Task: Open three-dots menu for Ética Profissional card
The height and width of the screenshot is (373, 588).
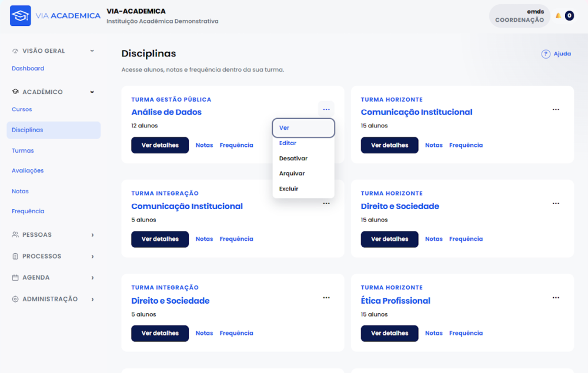Action: click(x=556, y=298)
